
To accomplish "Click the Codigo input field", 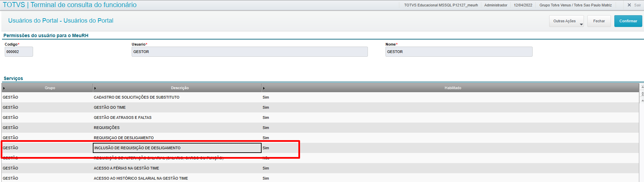I will [19, 52].
